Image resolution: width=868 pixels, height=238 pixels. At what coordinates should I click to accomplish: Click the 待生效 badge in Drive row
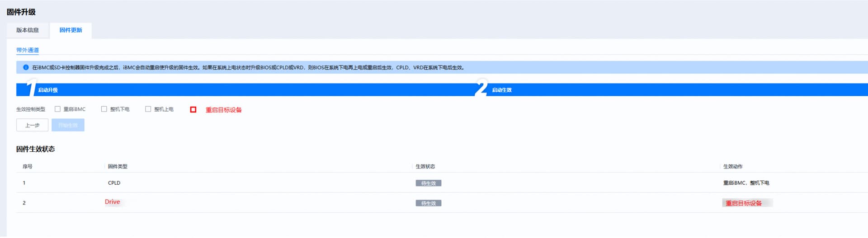pos(429,203)
